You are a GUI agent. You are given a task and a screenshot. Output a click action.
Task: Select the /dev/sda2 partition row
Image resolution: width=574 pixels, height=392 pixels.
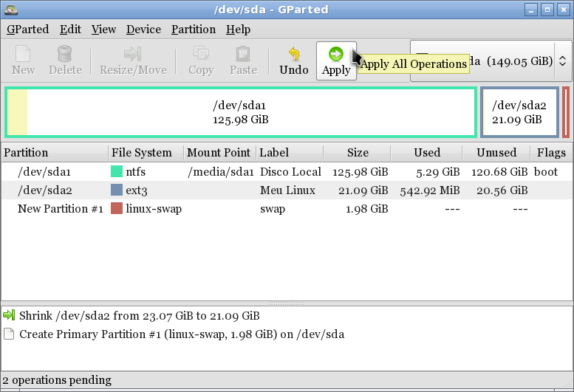tap(222, 190)
